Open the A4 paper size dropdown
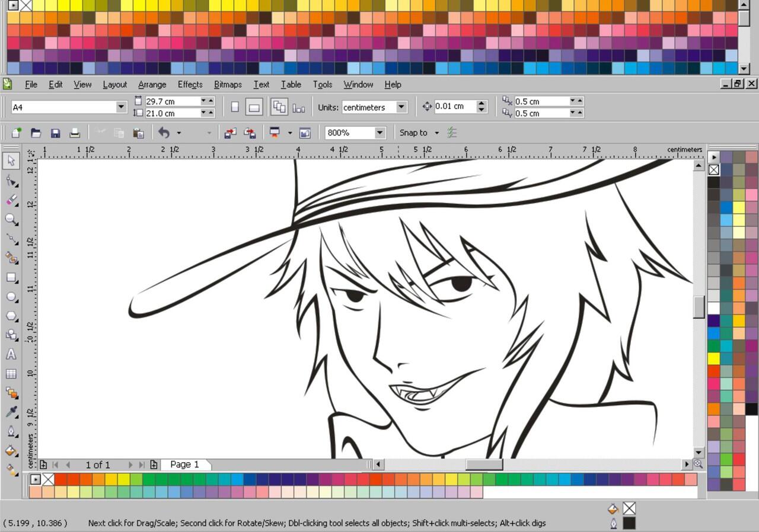 (122, 107)
